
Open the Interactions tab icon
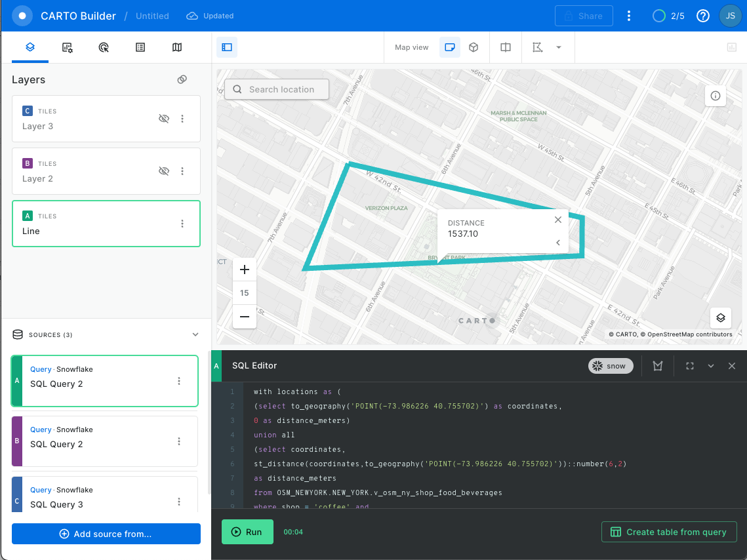tap(104, 47)
